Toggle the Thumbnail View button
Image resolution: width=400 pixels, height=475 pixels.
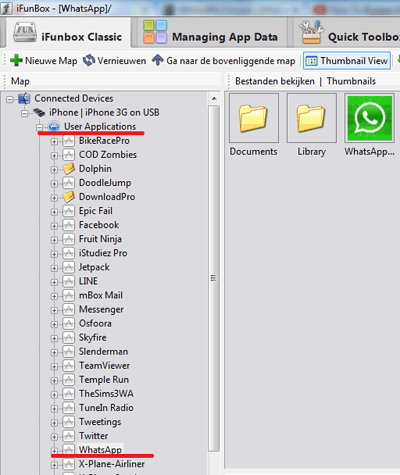click(347, 61)
